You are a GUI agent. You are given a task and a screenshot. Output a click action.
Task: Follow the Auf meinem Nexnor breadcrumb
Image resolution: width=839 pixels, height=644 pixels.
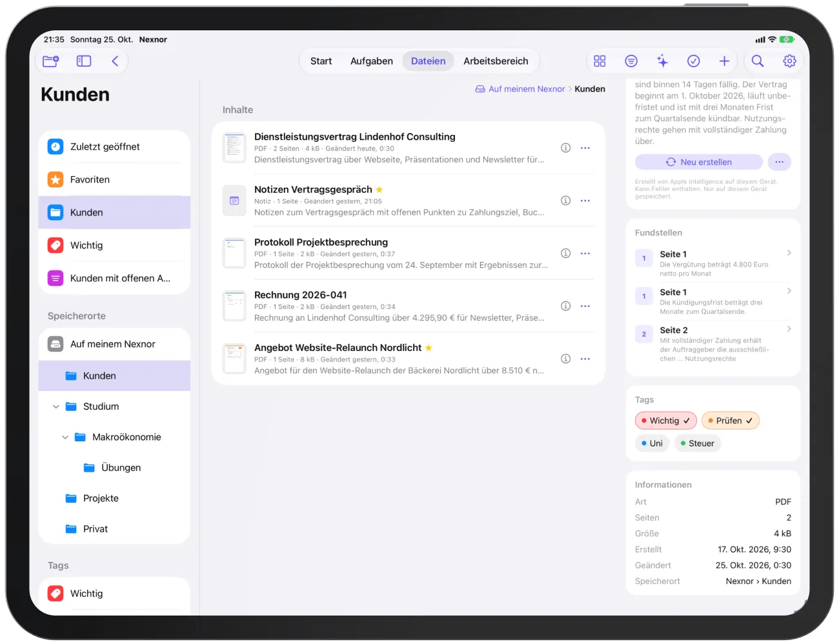(520, 89)
